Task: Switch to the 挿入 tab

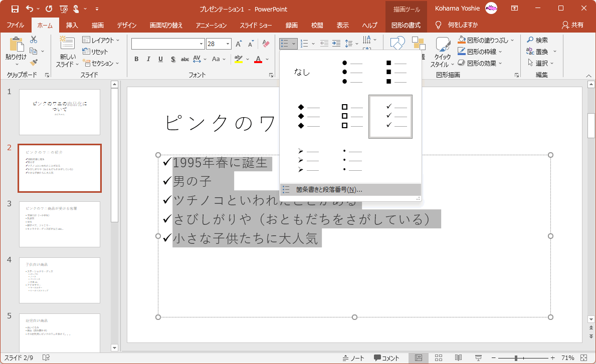Action: click(72, 25)
